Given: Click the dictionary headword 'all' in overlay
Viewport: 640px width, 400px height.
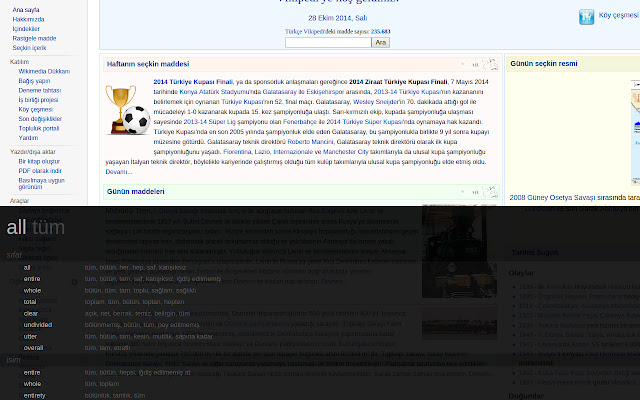Looking at the screenshot, I should click(x=16, y=227).
